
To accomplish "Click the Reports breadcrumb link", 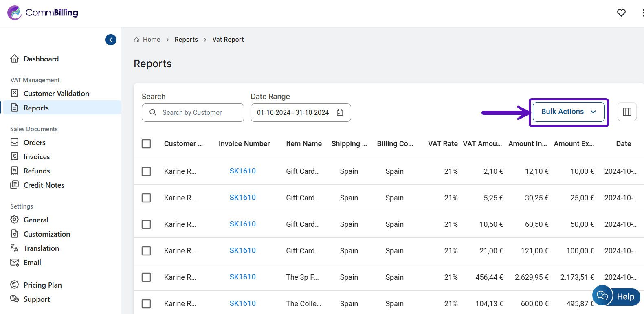I will 186,40.
